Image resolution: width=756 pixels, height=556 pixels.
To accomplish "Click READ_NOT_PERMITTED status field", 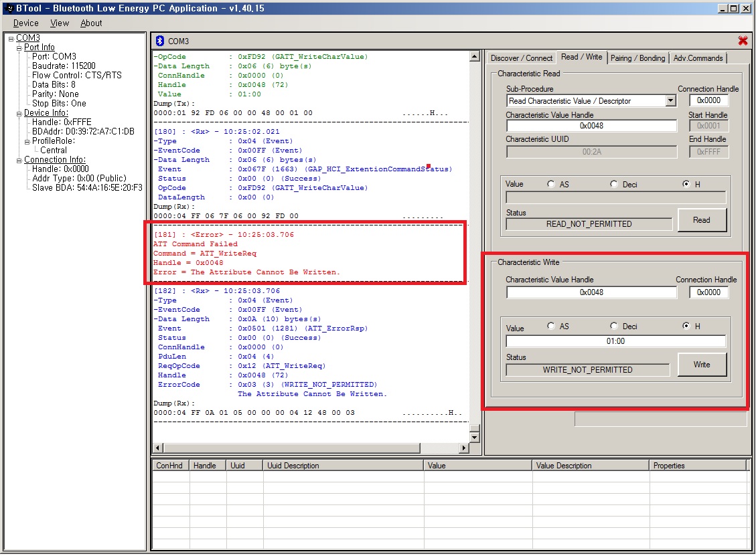I will (x=589, y=224).
